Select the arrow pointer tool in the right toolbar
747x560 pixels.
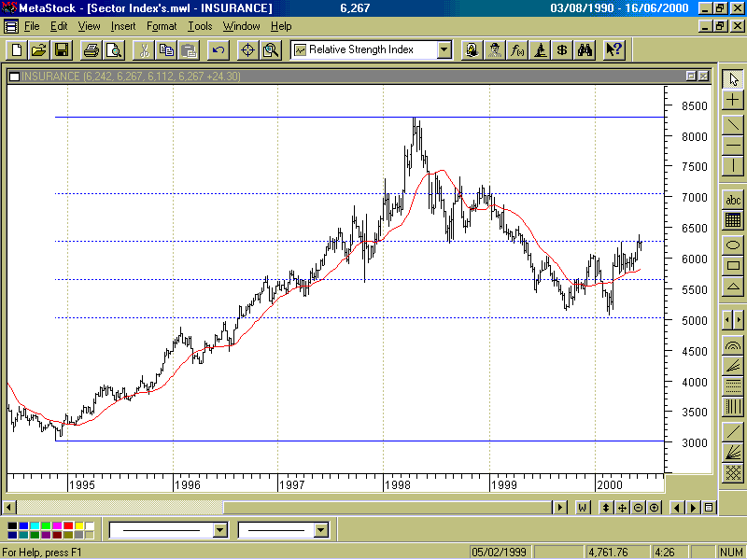click(x=733, y=78)
